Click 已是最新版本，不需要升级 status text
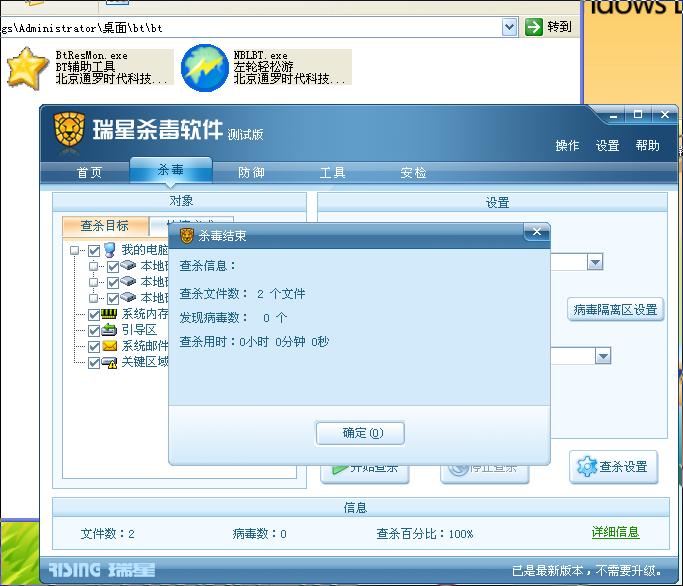The image size is (683, 586). (x=587, y=570)
